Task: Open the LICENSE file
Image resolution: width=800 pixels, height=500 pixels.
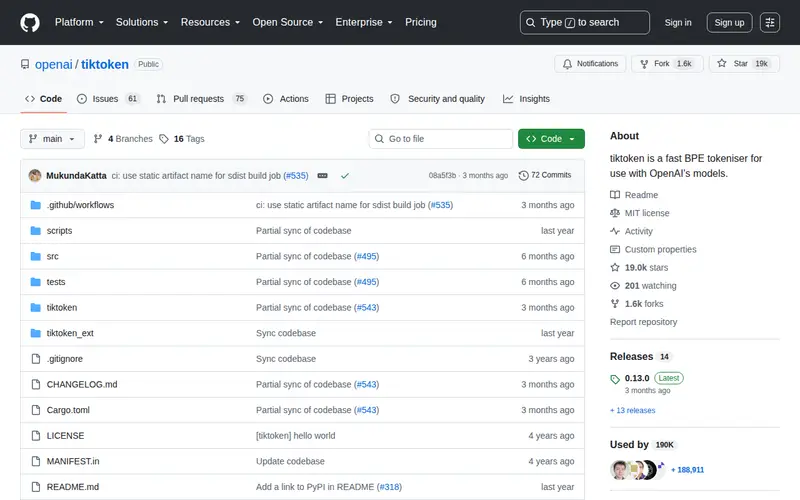Action: [x=65, y=436]
